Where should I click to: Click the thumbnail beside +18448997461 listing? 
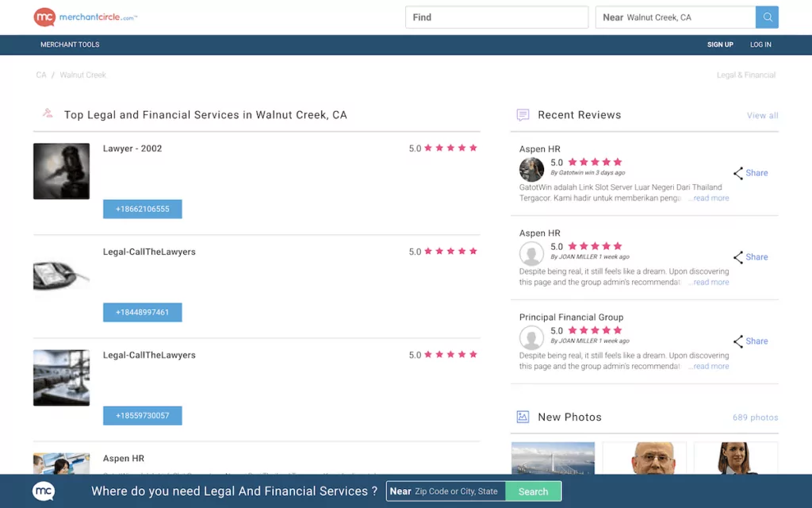(x=62, y=275)
